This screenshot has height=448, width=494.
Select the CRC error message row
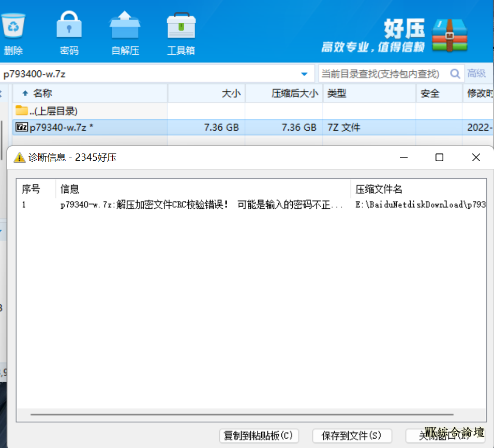(251, 205)
